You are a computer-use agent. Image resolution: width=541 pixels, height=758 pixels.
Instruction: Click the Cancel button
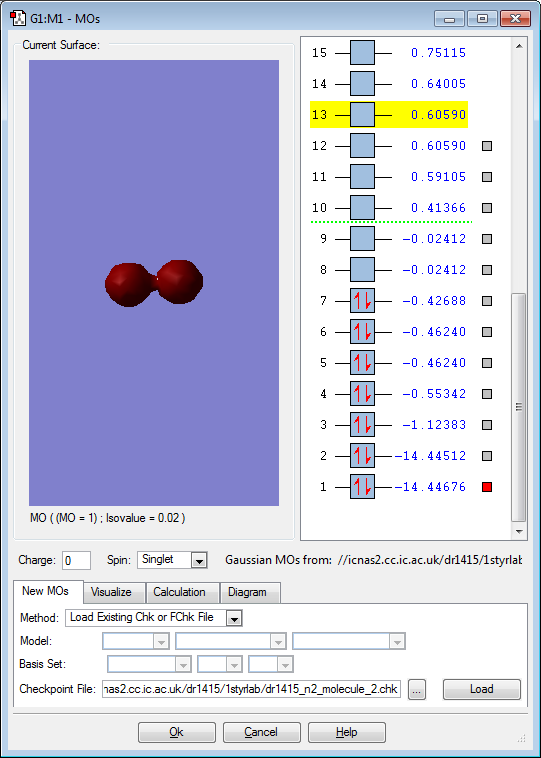[x=262, y=732]
